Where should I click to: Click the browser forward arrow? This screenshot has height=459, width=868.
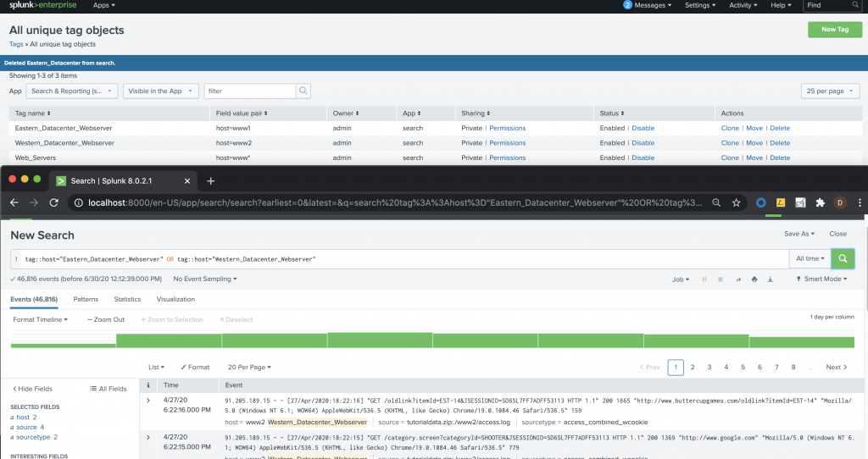tap(34, 202)
